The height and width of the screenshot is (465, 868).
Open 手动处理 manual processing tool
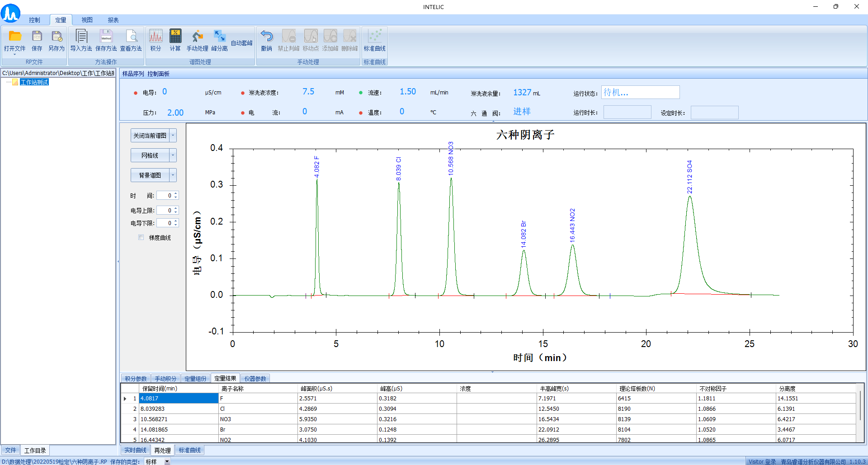click(198, 41)
